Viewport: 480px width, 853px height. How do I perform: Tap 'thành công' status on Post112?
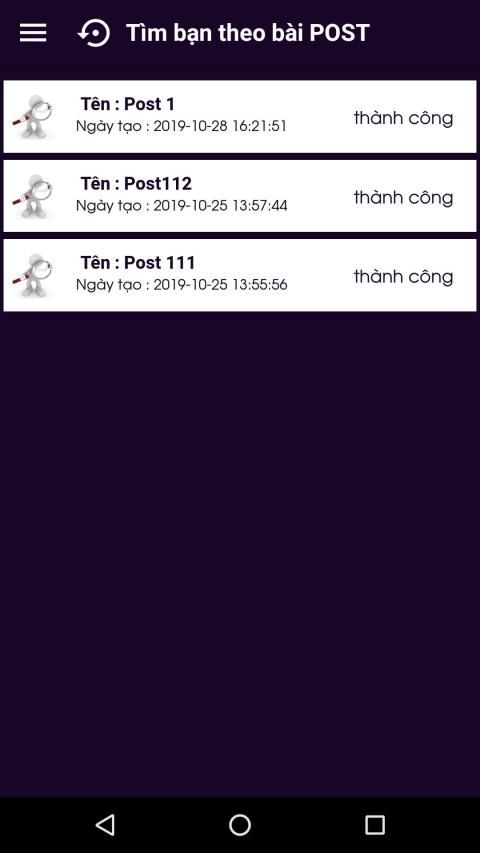[x=403, y=197]
